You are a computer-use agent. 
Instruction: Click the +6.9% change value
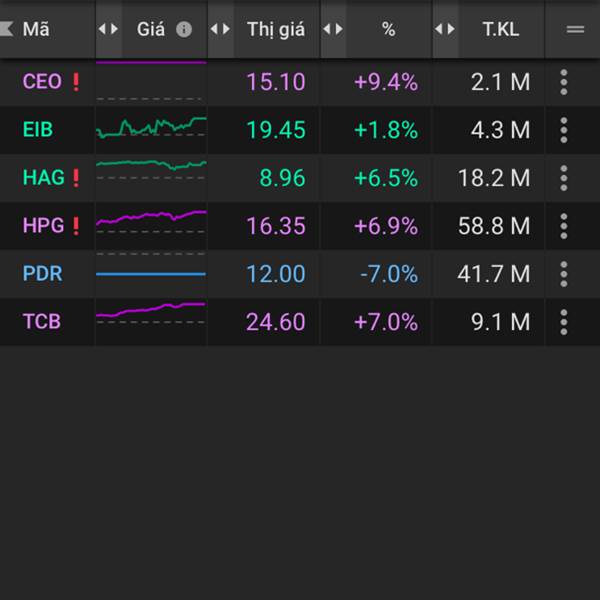[386, 226]
